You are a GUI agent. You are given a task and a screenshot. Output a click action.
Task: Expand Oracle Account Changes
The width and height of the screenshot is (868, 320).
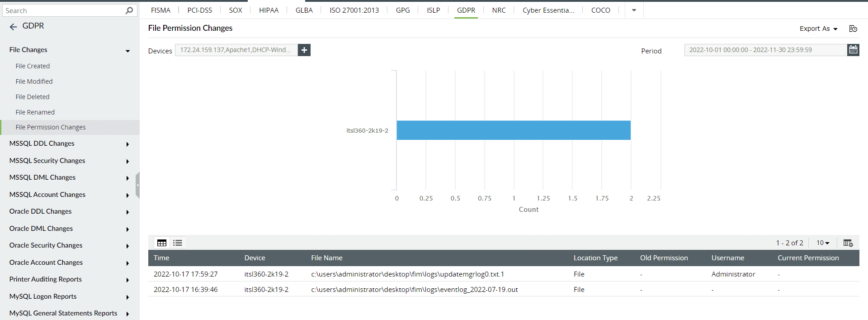point(128,263)
